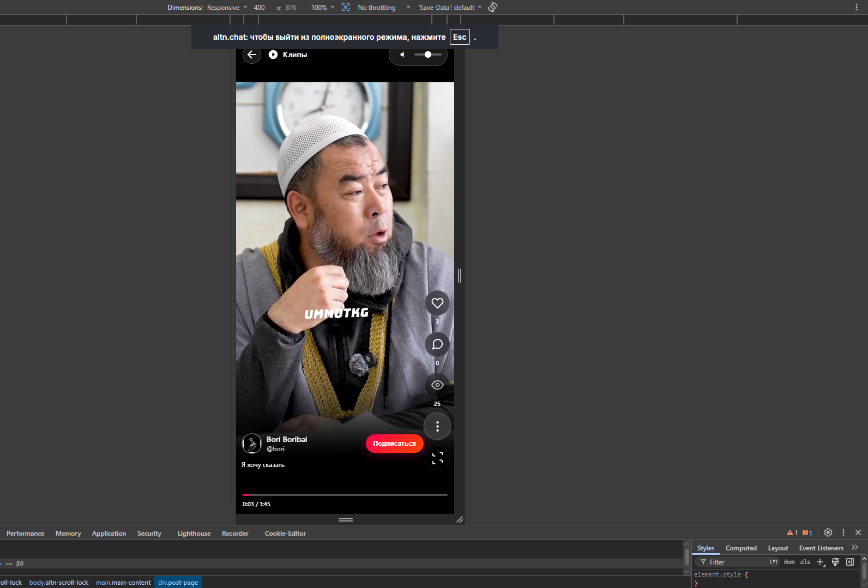Rotate the viewport with the rotate icon
868x588 pixels.
coord(493,7)
